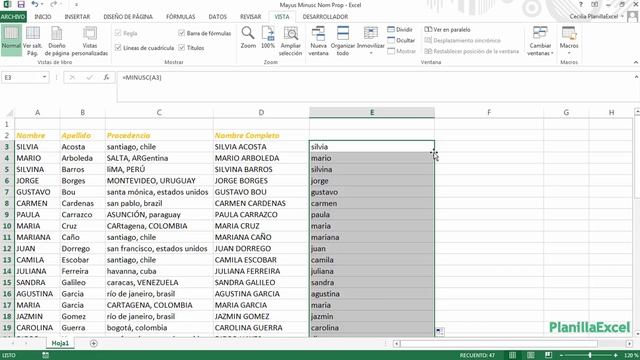Click the Redo arrow

click(53, 5)
